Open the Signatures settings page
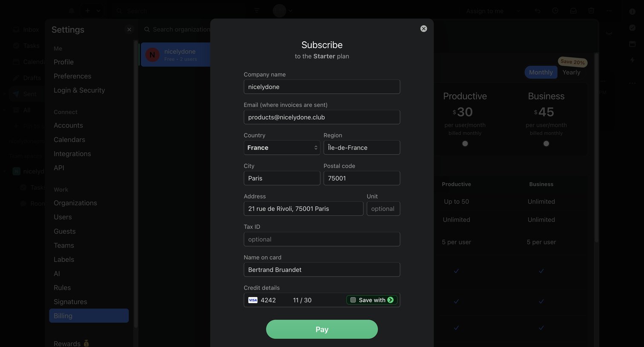This screenshot has height=347, width=644. (x=70, y=302)
